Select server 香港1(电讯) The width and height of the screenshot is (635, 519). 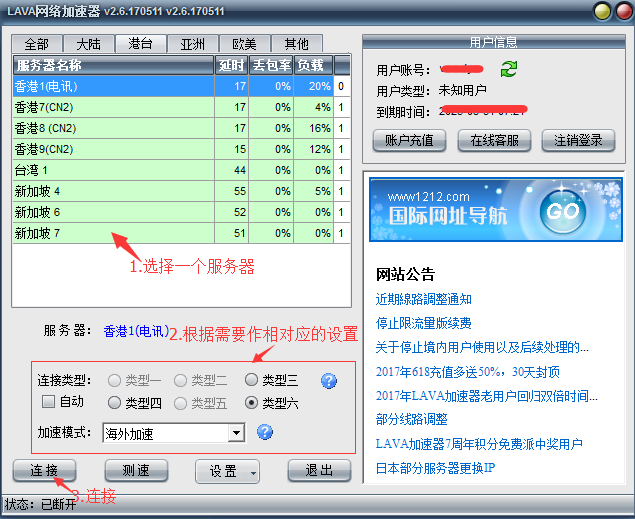coord(181,86)
